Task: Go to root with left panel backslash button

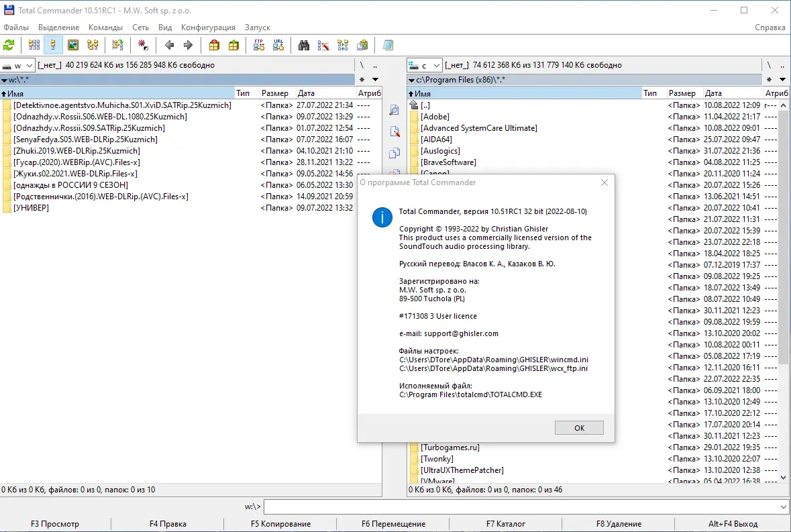Action: 362,65
